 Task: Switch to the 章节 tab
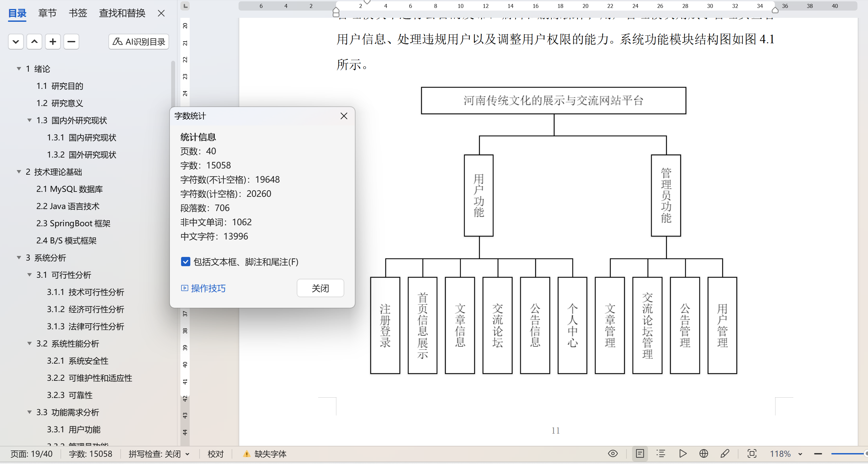tap(47, 13)
